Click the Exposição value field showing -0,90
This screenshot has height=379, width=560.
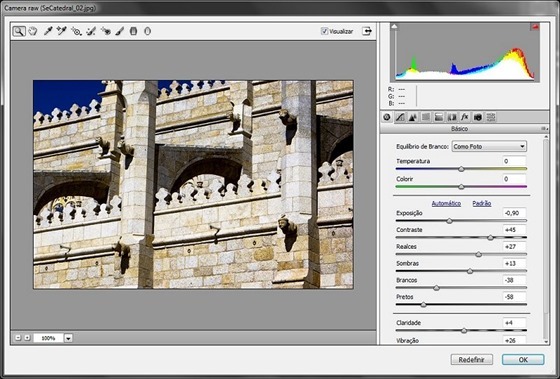(x=514, y=213)
